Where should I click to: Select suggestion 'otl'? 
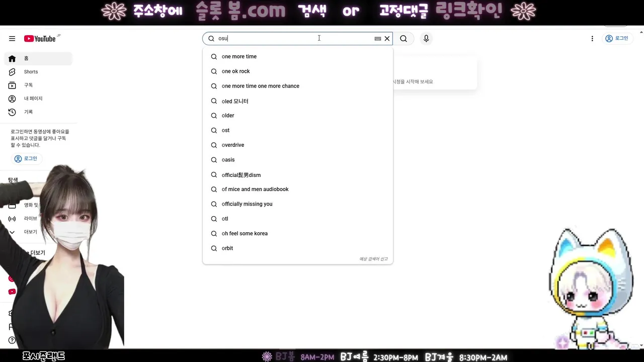pos(298,219)
